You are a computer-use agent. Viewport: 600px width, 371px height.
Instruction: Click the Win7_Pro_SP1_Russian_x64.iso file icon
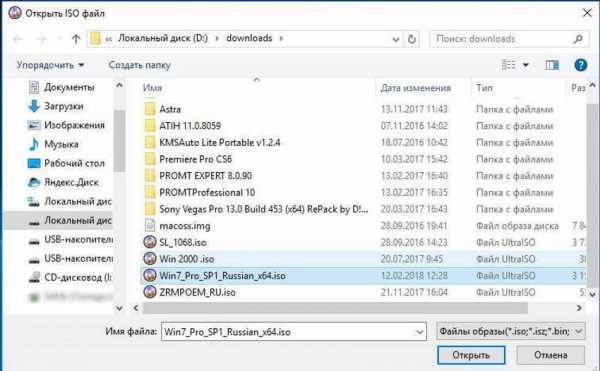pos(150,275)
